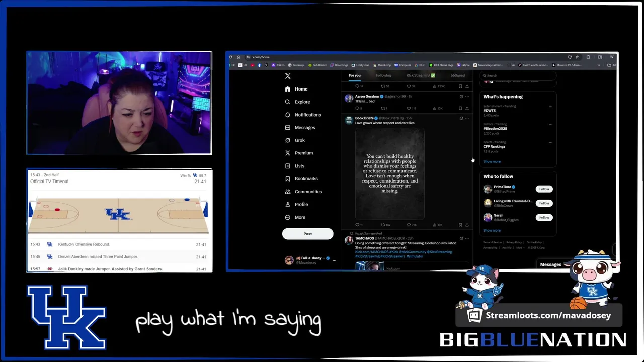Click Grok icon on Book Briefs post
This screenshot has width=644, height=362.
coord(461,118)
